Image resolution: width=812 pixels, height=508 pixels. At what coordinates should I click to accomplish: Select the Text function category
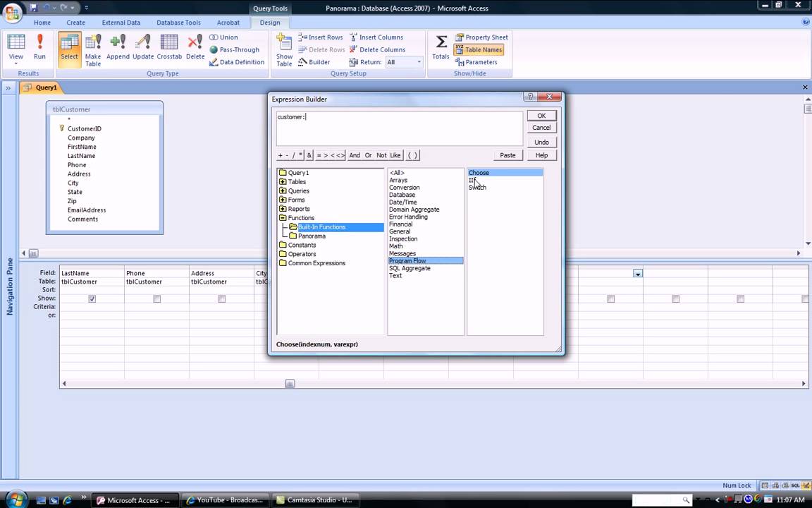pyautogui.click(x=395, y=276)
